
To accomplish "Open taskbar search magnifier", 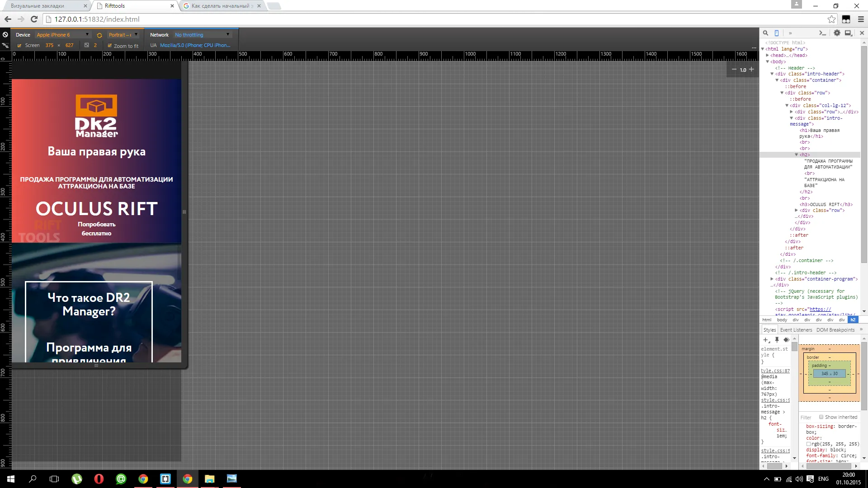I will point(33,479).
